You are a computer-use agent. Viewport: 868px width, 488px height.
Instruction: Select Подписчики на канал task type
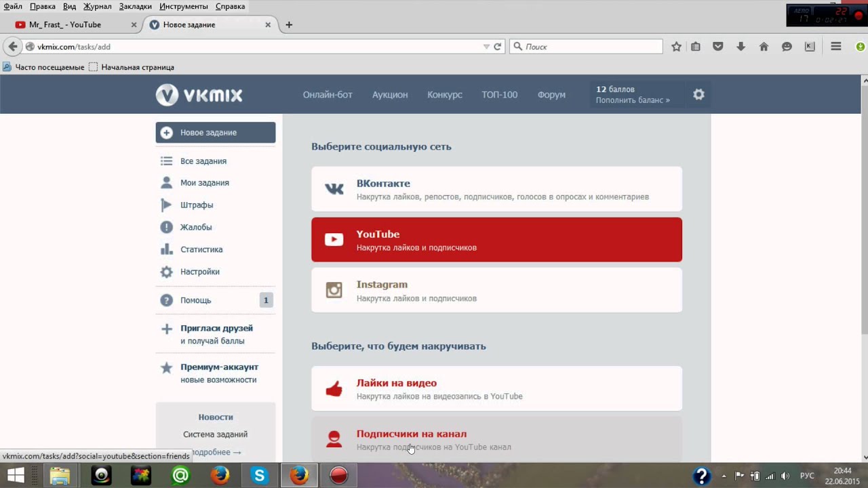(x=496, y=439)
